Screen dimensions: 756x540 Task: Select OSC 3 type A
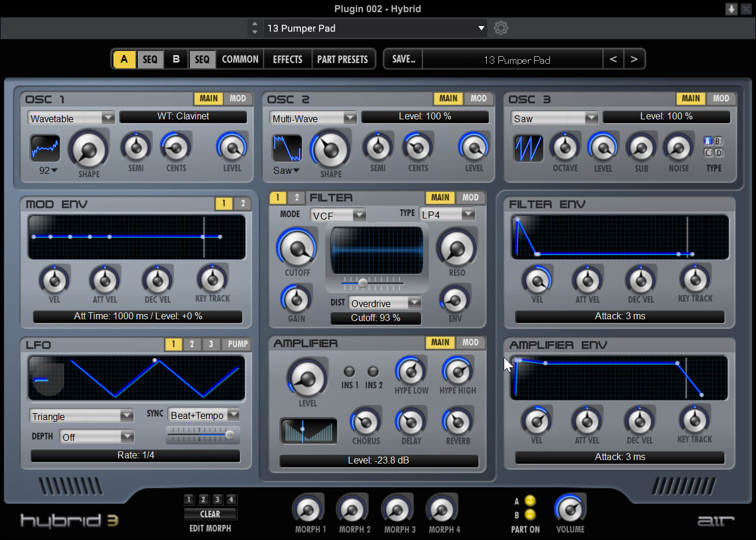coord(708,141)
